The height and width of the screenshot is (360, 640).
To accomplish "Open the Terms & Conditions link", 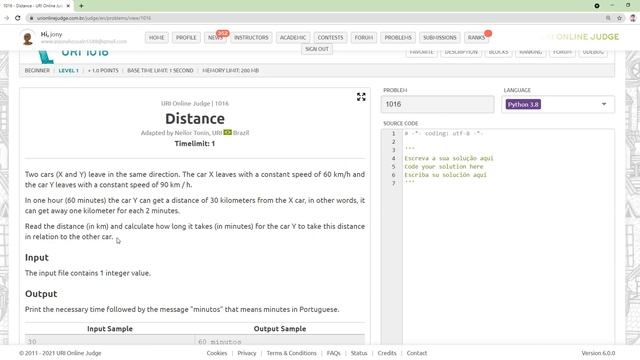I will point(291,353).
